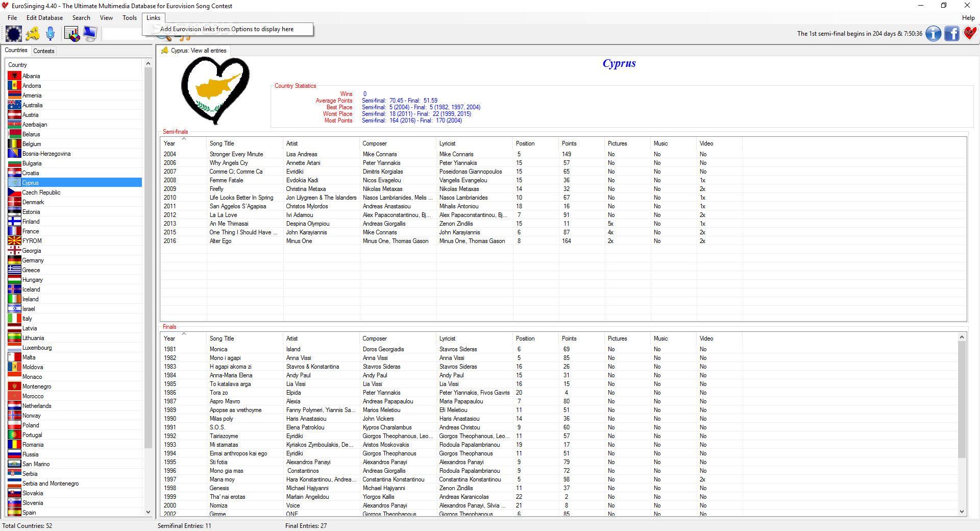Click the blue information icon
Screen dimensions: 980x531
(934, 34)
